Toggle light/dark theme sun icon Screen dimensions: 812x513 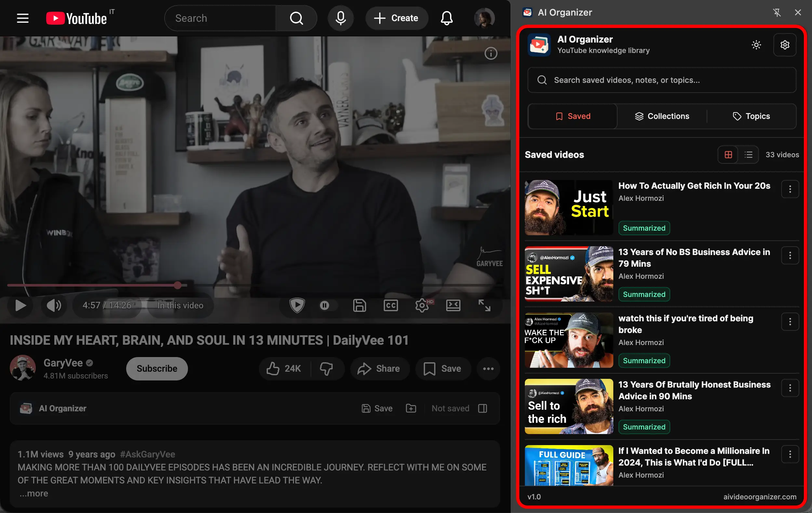(x=756, y=45)
